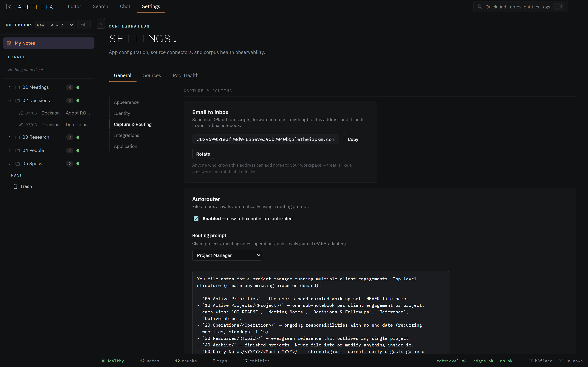Select the Integrations settings section

click(126, 135)
